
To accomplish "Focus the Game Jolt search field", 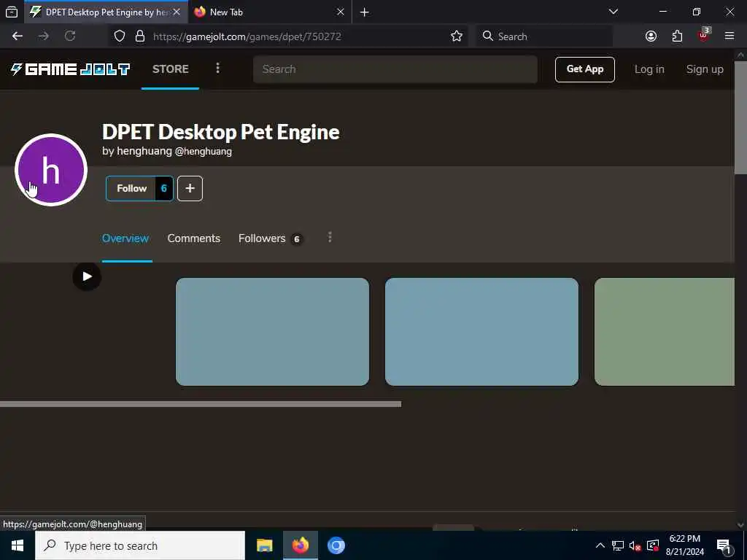I will point(395,69).
